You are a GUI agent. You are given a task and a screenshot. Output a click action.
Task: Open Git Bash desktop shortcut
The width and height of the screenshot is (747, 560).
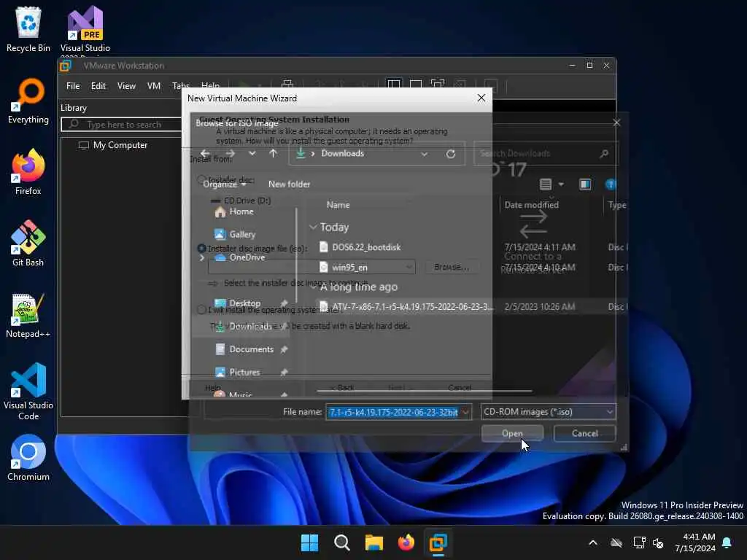tap(28, 244)
